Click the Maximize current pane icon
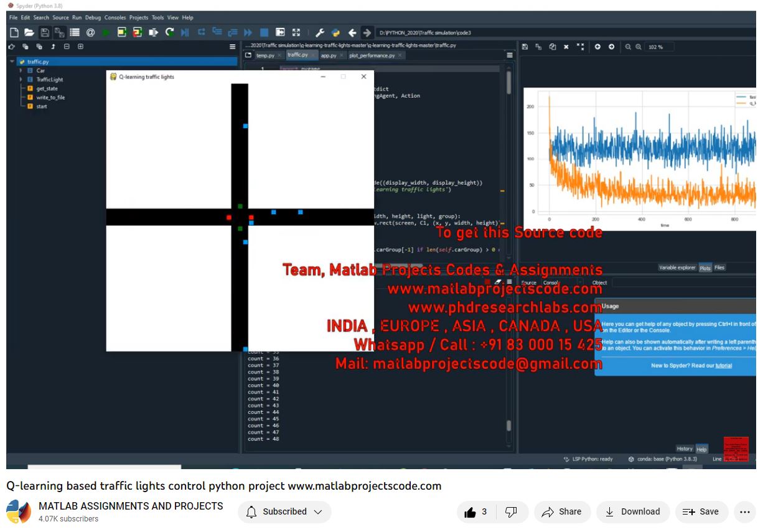The width and height of the screenshot is (763, 532). (296, 32)
